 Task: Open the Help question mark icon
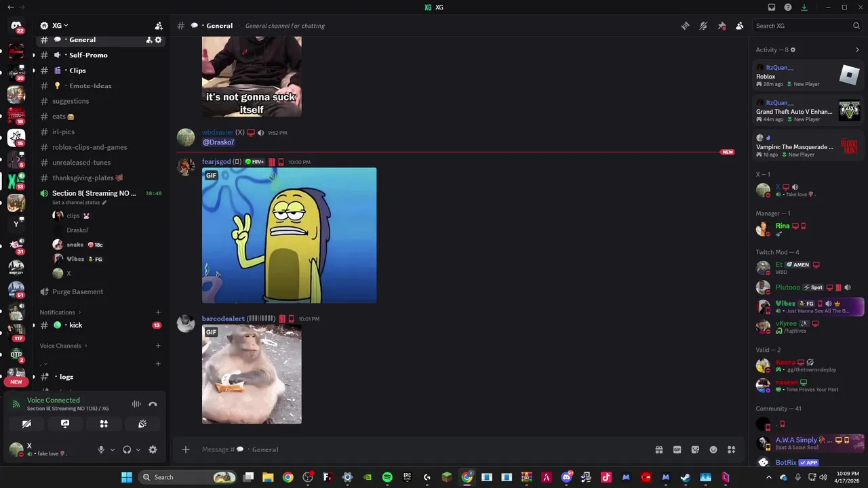788,7
